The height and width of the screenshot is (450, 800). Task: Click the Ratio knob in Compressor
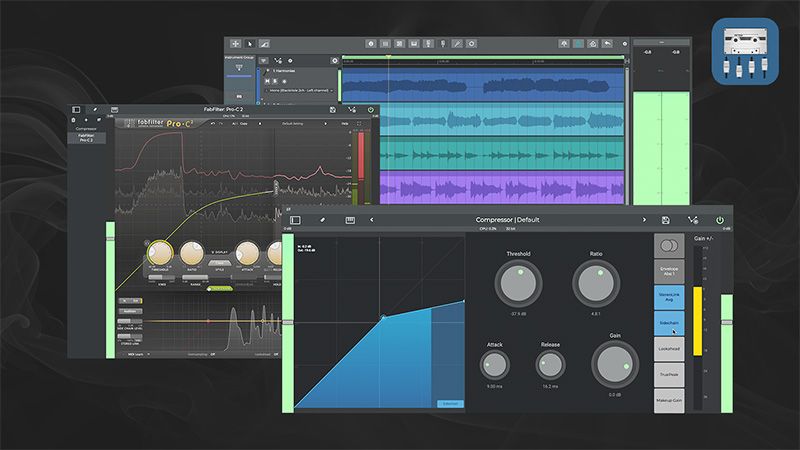click(x=596, y=284)
